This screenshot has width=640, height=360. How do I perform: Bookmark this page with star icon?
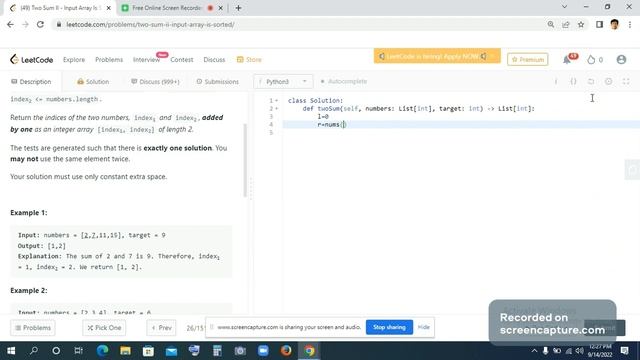(x=581, y=24)
